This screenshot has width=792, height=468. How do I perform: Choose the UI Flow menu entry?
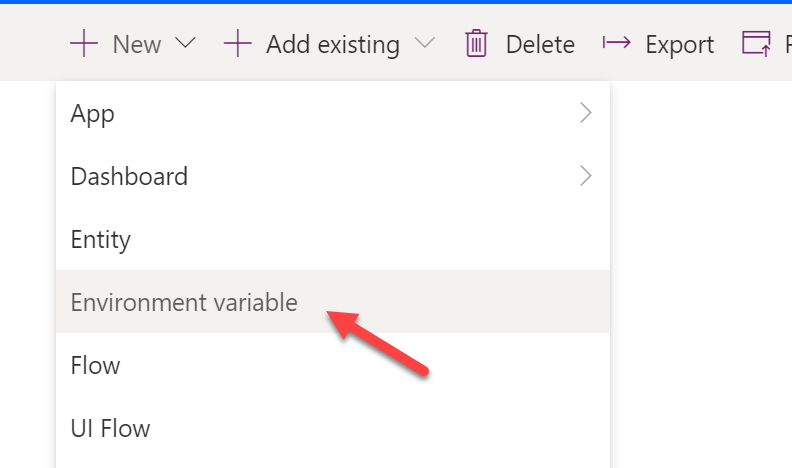coord(333,428)
